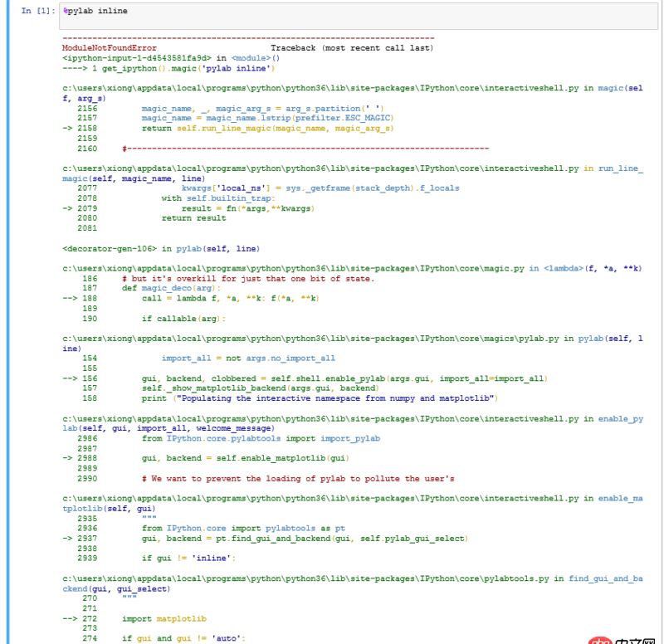Click the comment about pylab polluting user's namespace
The image size is (664, 644).
tap(298, 479)
